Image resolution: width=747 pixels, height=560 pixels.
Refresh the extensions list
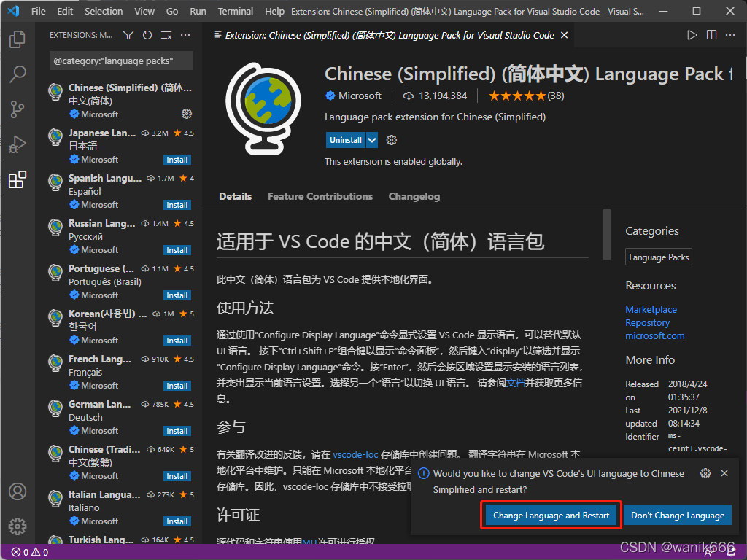click(x=147, y=35)
